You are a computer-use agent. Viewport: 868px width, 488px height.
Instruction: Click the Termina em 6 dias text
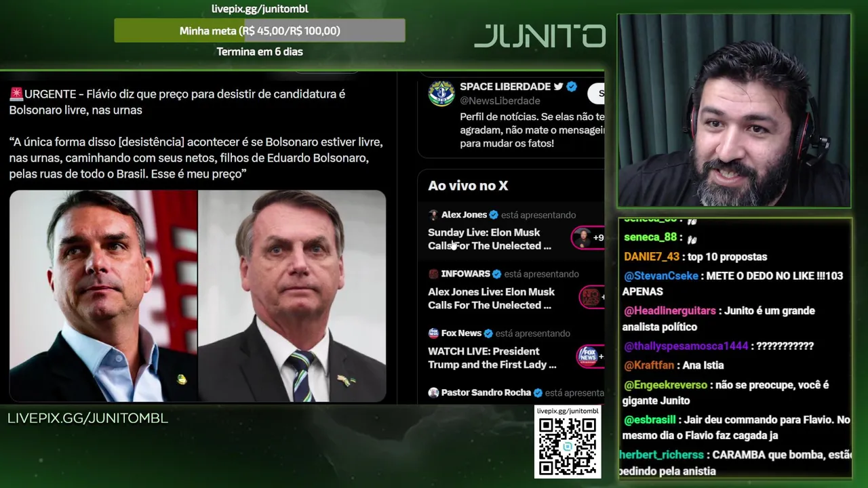(x=260, y=52)
